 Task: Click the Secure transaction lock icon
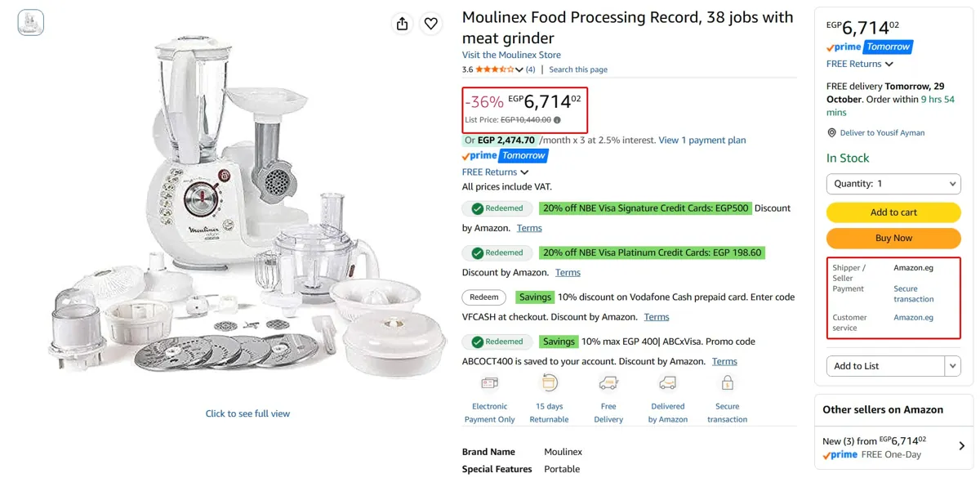click(x=728, y=382)
